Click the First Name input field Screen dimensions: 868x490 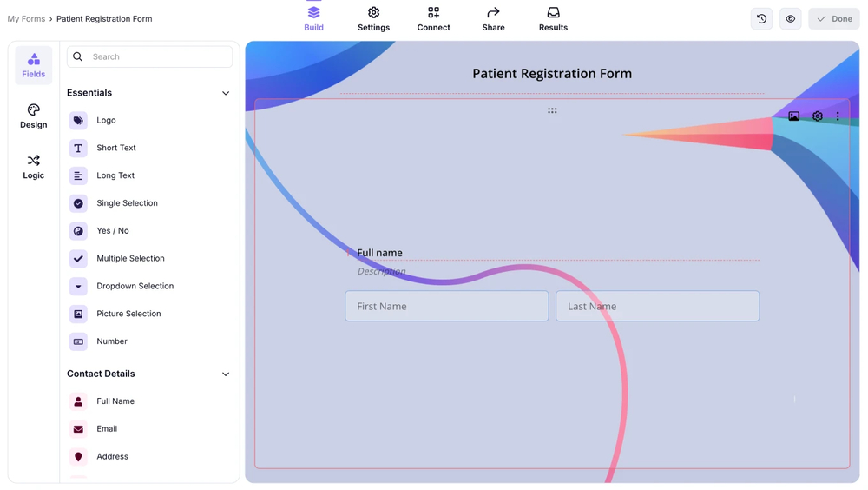pyautogui.click(x=446, y=307)
